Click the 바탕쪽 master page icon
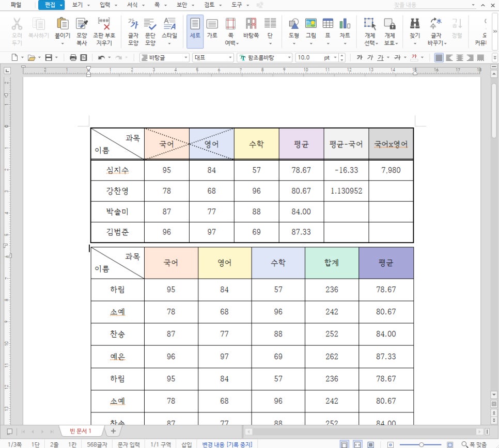This screenshot has height=448, width=499. (x=251, y=24)
